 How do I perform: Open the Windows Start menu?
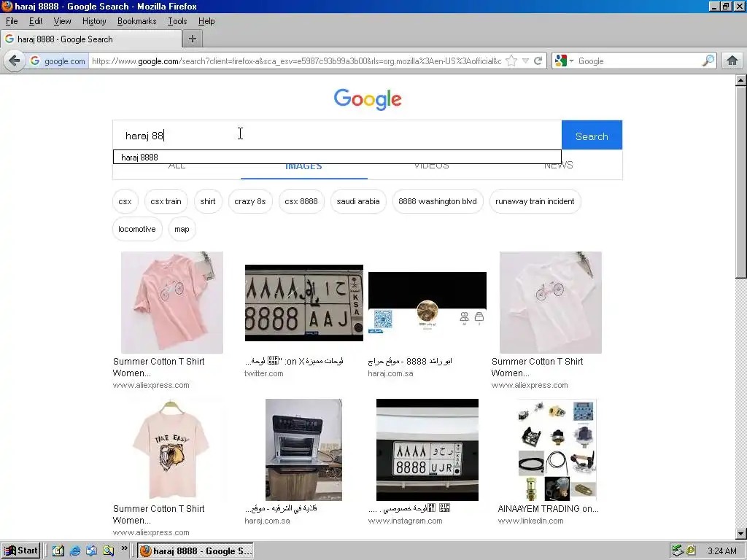(x=20, y=551)
